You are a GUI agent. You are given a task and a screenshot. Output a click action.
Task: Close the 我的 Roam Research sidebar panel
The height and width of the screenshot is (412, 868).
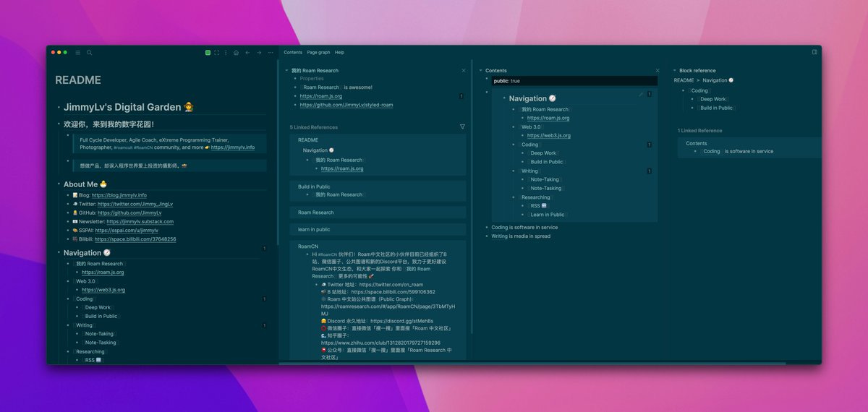click(464, 71)
